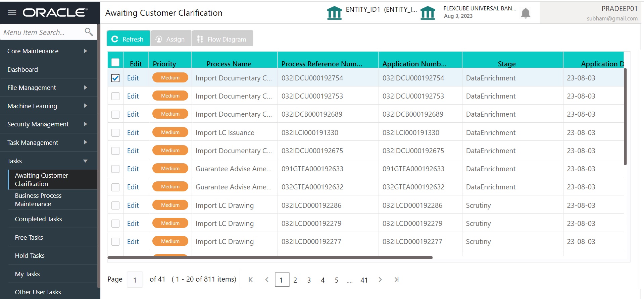Click Edit link for 032GTEA000192632
Image resolution: width=644 pixels, height=299 pixels.
tap(133, 187)
